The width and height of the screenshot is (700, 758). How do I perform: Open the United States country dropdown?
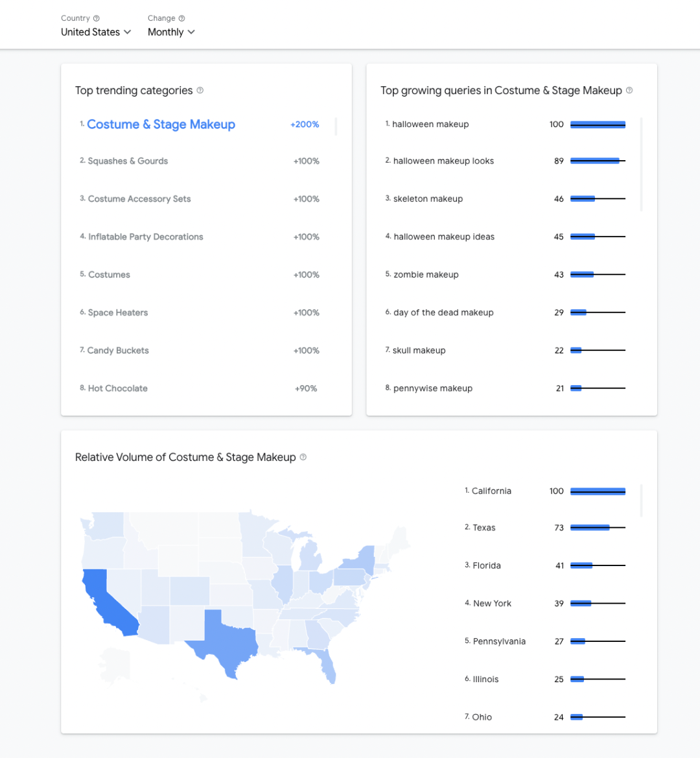coord(96,32)
